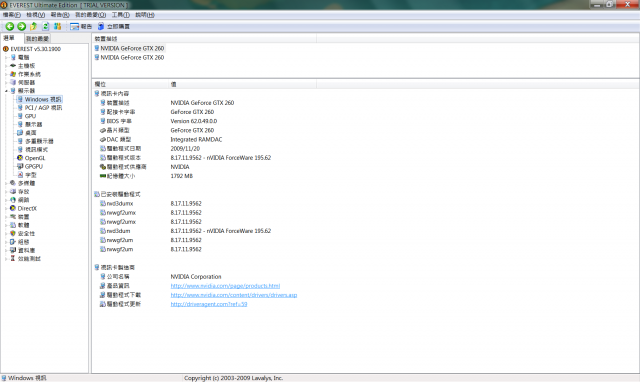Collapse the expanded 顯示器 display category
Viewport: 640px width, 382px height.
(x=6, y=91)
